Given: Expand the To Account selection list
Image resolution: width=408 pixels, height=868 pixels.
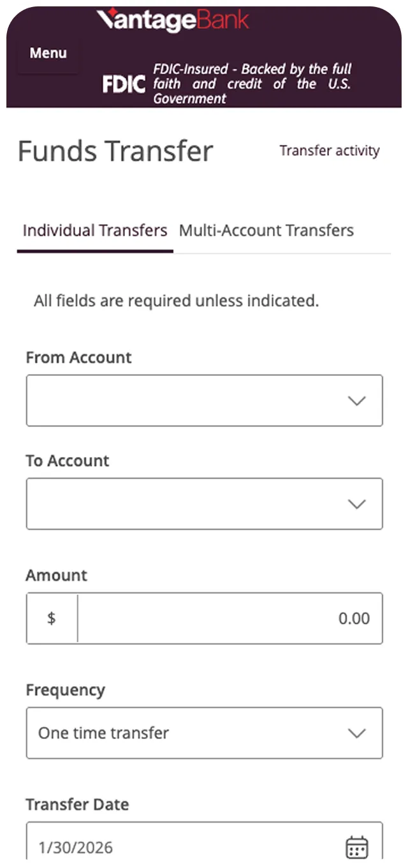Looking at the screenshot, I should [204, 504].
